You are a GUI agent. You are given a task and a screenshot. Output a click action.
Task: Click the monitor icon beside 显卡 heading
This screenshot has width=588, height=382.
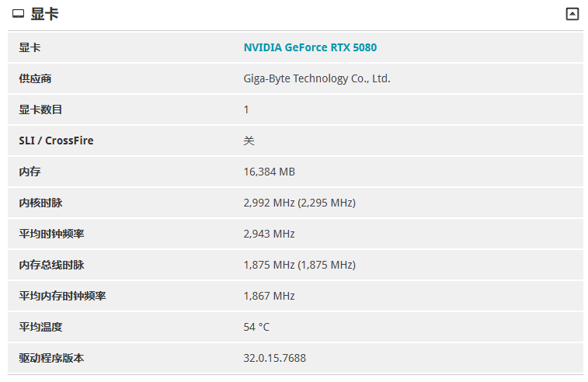point(18,14)
